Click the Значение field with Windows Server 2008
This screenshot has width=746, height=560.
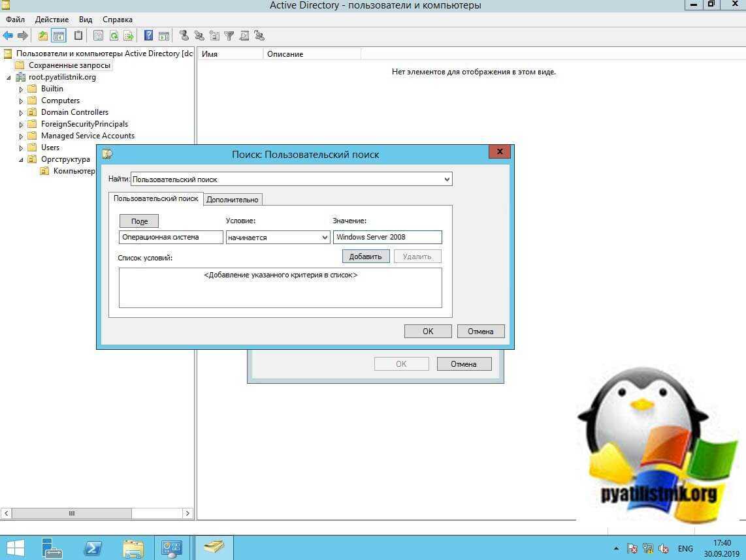pos(387,238)
